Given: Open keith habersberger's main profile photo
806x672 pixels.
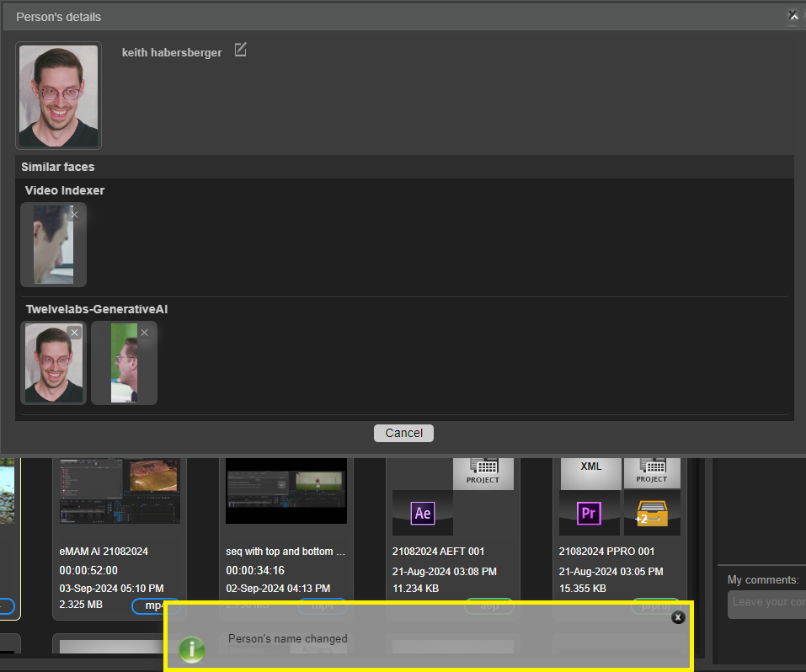Looking at the screenshot, I should click(59, 96).
